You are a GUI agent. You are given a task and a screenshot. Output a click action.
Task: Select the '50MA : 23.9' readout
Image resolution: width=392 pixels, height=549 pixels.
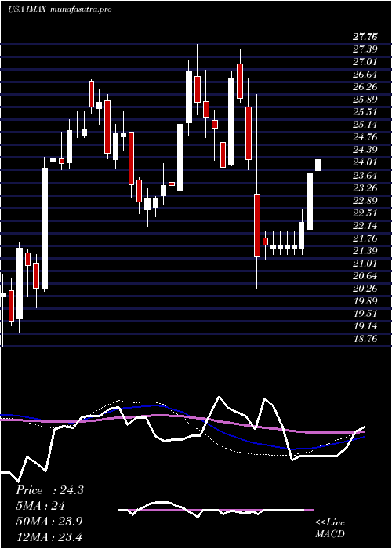[49, 522]
